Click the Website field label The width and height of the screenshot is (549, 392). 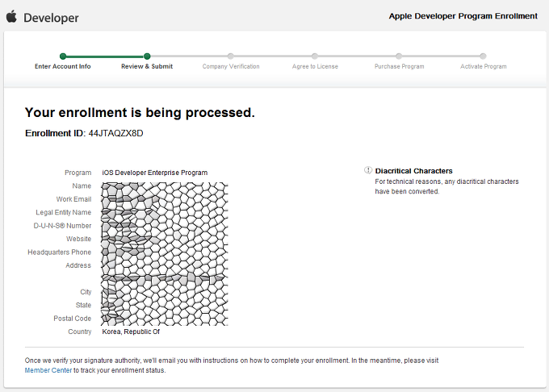pos(79,239)
